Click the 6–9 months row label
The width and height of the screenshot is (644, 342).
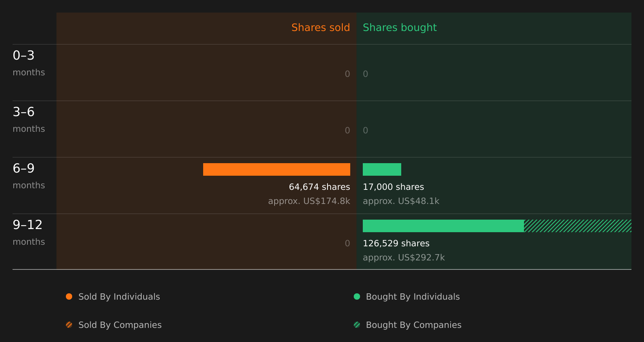click(x=29, y=176)
